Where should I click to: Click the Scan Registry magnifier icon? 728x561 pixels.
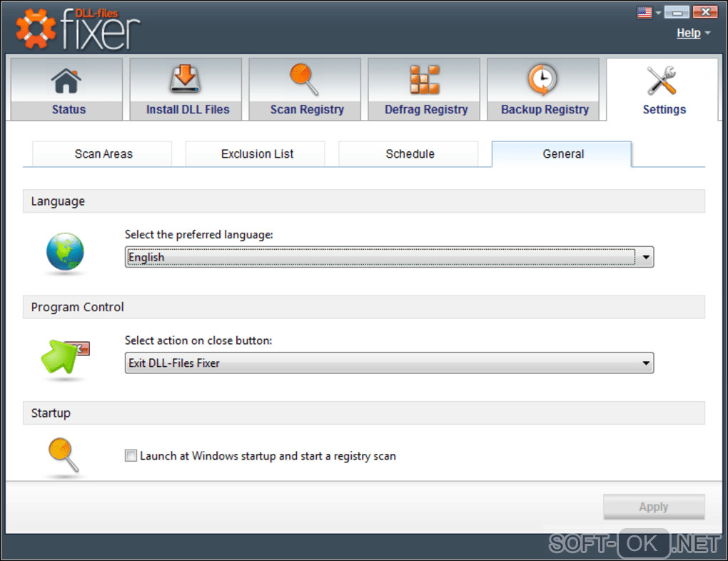(304, 79)
